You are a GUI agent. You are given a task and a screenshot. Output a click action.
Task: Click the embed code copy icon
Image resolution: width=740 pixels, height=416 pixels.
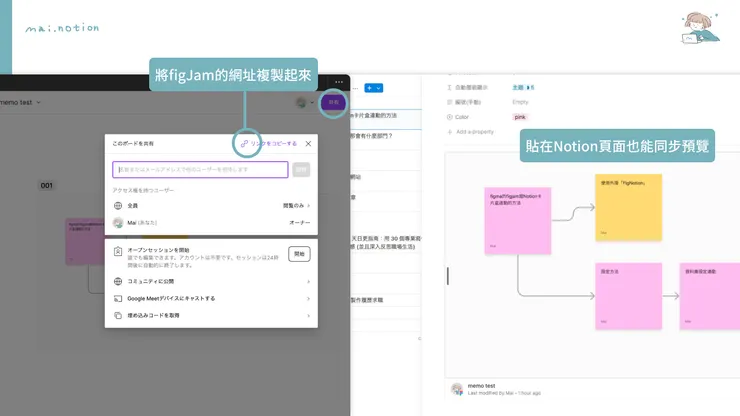point(118,315)
